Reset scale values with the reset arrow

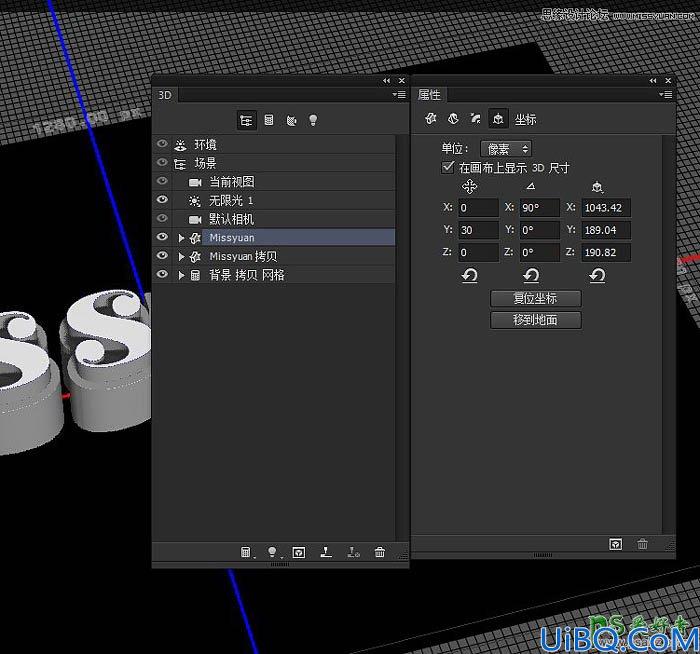point(597,275)
